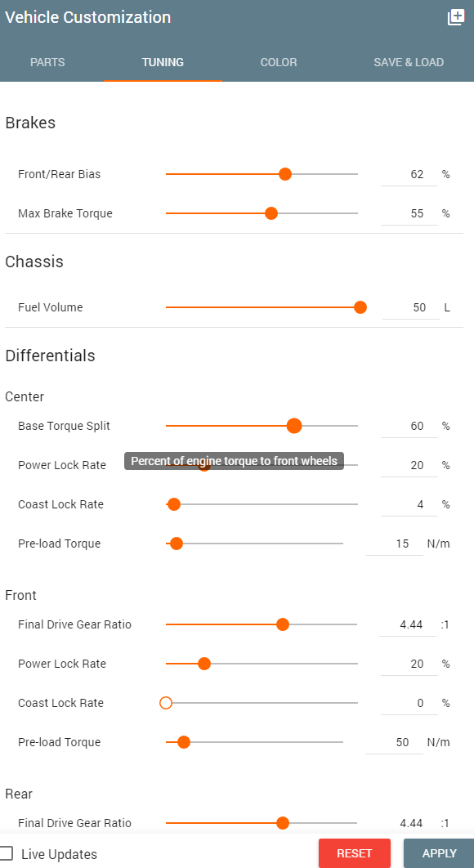Click the Fuel Volume slider knob
The height and width of the screenshot is (868, 474).
pos(360,307)
